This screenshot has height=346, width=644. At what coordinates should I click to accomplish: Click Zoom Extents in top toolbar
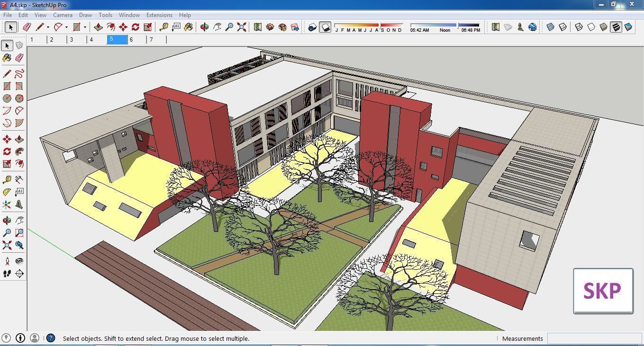242,27
